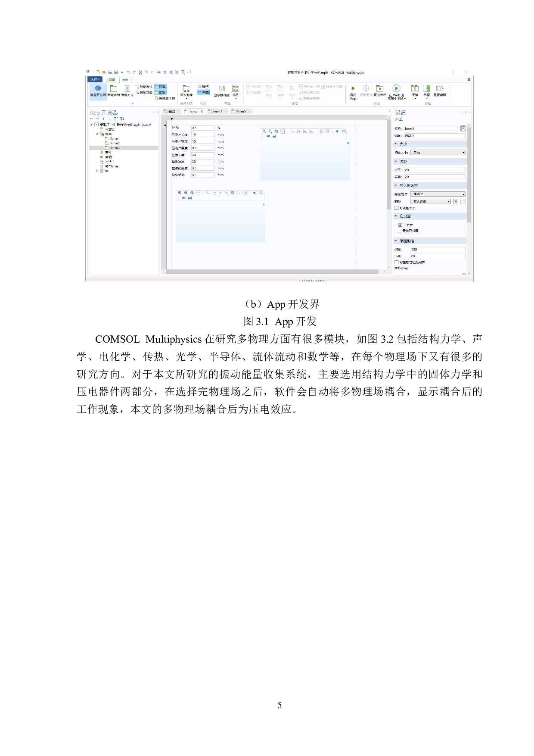Click the cut scissors icon in quick toolbar
Screen dimensions: 534x756
(140, 72)
